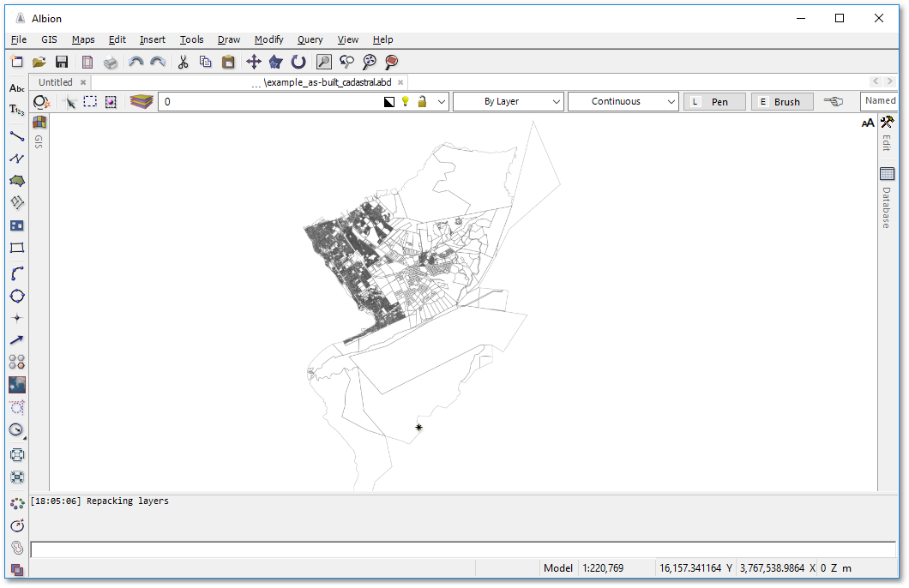The height and width of the screenshot is (588, 909).
Task: Select the green Polygon drawing tool
Action: pyautogui.click(x=17, y=181)
